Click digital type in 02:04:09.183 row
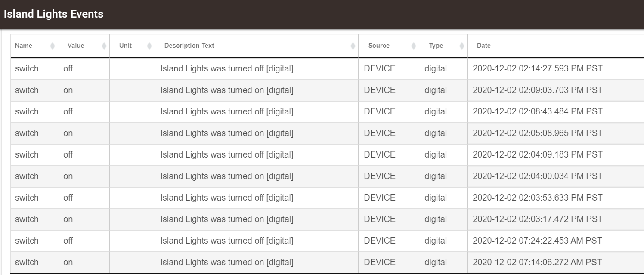Image resolution: width=644 pixels, height=275 pixels. pos(436,154)
